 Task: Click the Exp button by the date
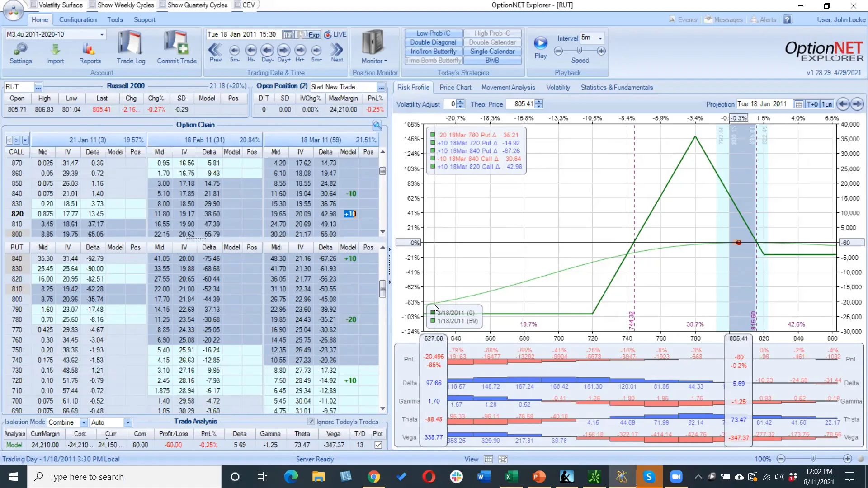[314, 35]
